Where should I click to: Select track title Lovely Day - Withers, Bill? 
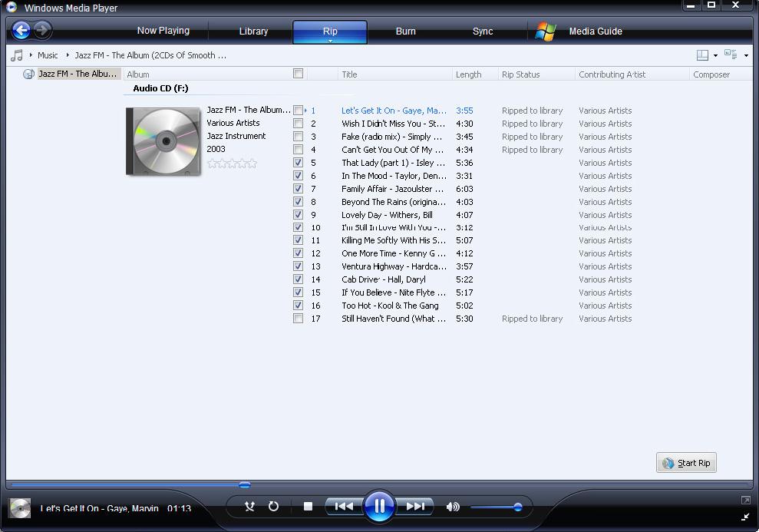pyautogui.click(x=387, y=214)
